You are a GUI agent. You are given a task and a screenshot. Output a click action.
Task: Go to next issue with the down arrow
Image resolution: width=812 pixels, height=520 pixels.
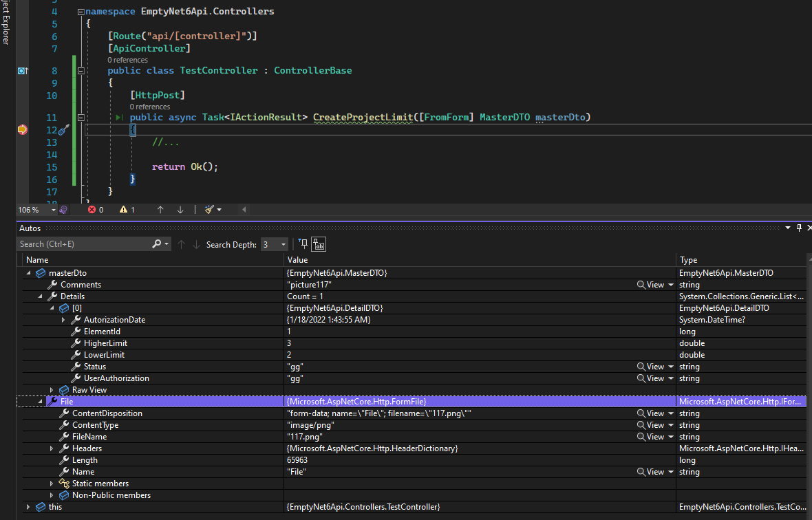[180, 210]
